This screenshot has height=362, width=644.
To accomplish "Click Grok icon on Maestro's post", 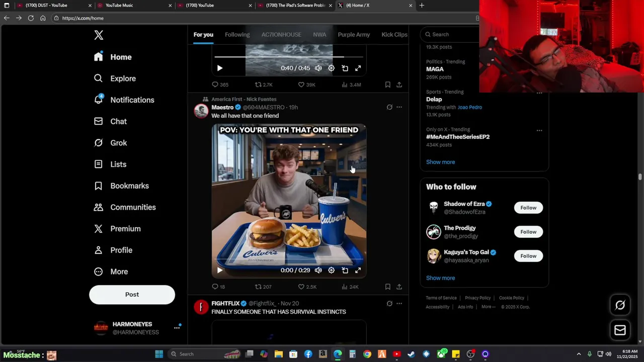I will (389, 107).
